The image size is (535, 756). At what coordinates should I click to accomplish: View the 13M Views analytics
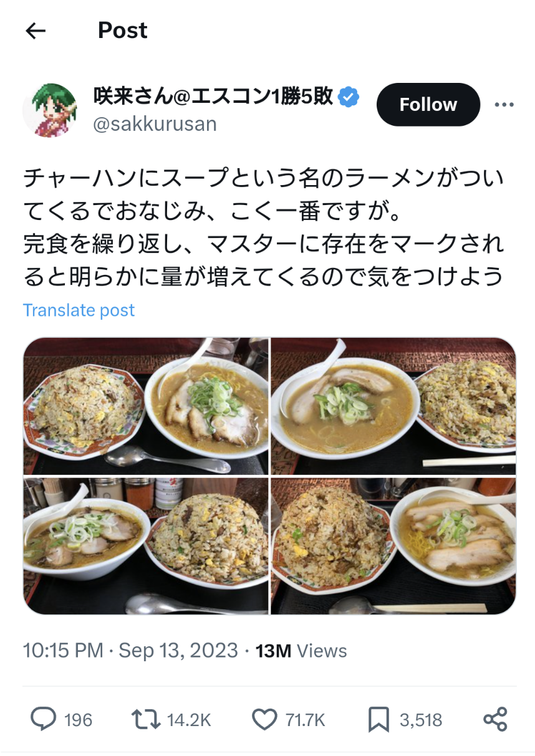301,651
